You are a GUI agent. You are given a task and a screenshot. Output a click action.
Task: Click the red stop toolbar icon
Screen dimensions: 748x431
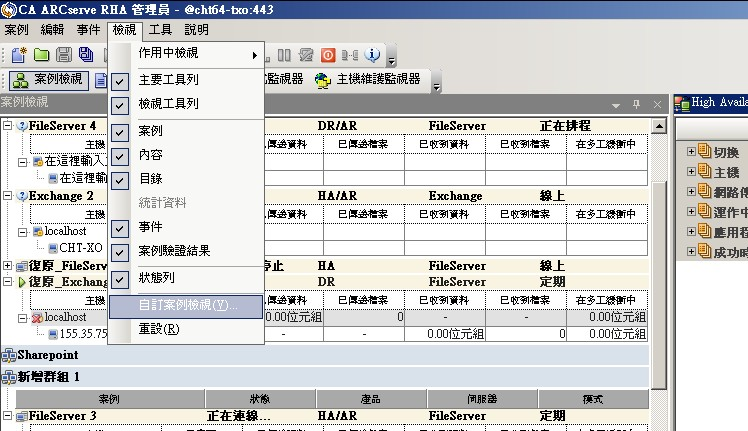(x=328, y=55)
